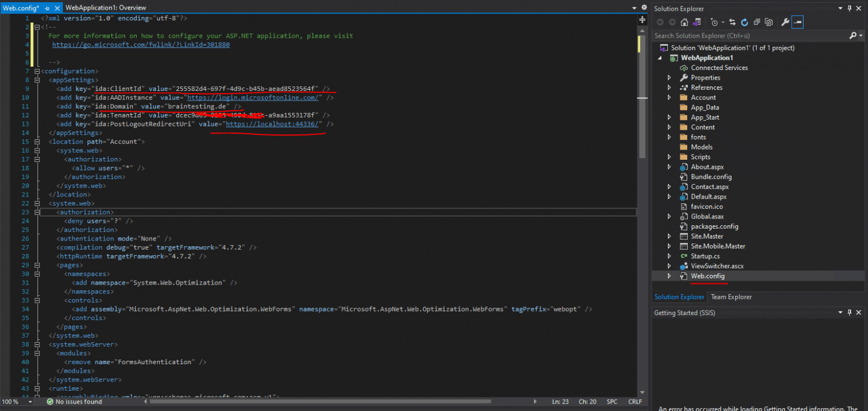The height and width of the screenshot is (411, 868).
Task: Open the go.microsoft.com fwlink URL
Action: (141, 45)
